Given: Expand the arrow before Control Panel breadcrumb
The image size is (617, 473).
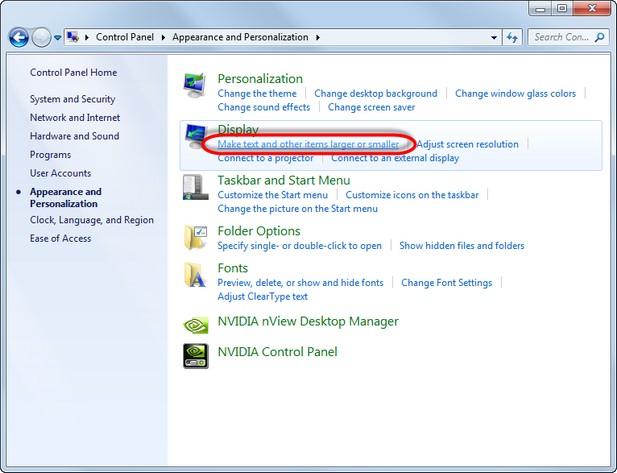Looking at the screenshot, I should (x=87, y=37).
